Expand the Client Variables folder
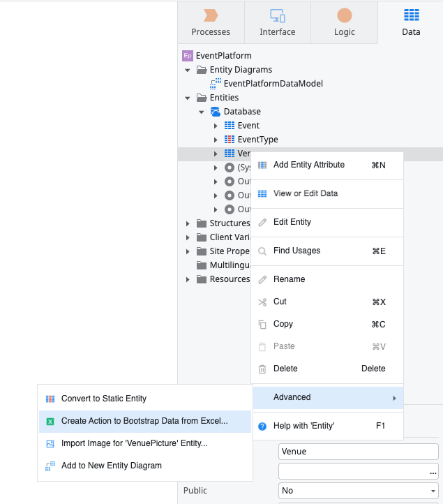Viewport: 443px width, 504px height. coord(188,237)
